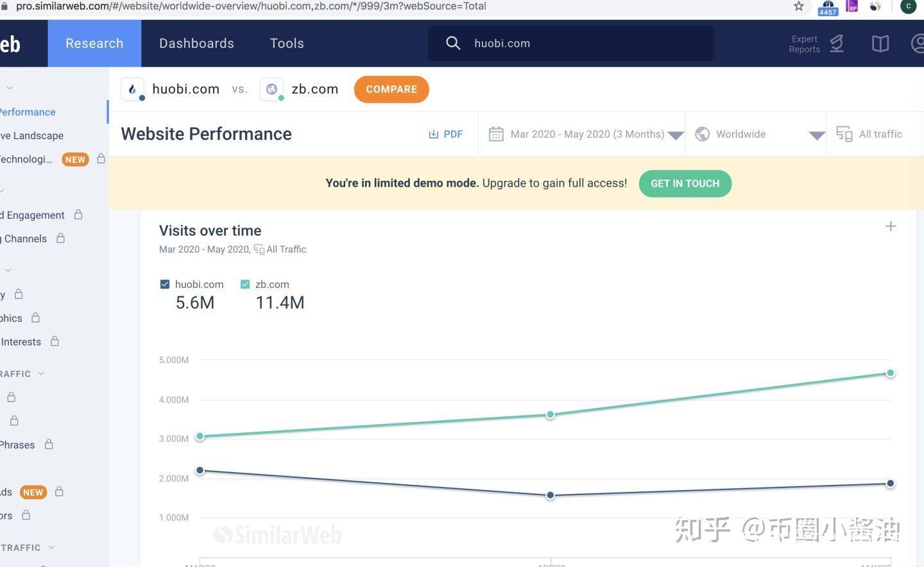Click the search magnifier icon
The image size is (924, 567).
coord(453,43)
